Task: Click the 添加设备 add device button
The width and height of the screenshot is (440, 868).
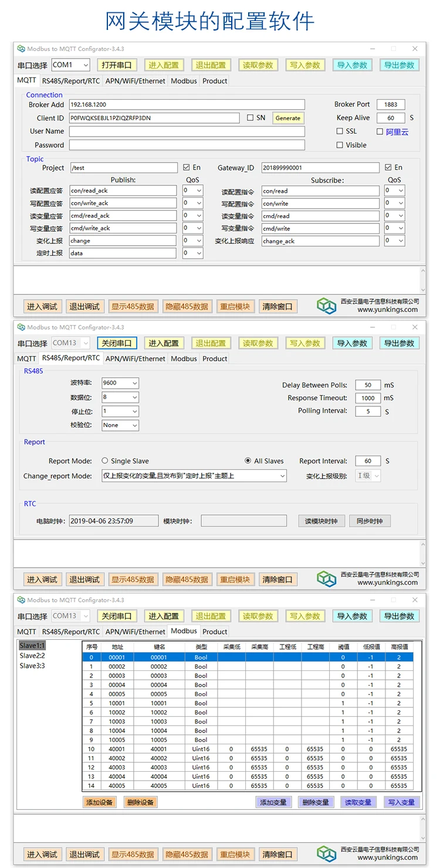Action: coord(99,802)
